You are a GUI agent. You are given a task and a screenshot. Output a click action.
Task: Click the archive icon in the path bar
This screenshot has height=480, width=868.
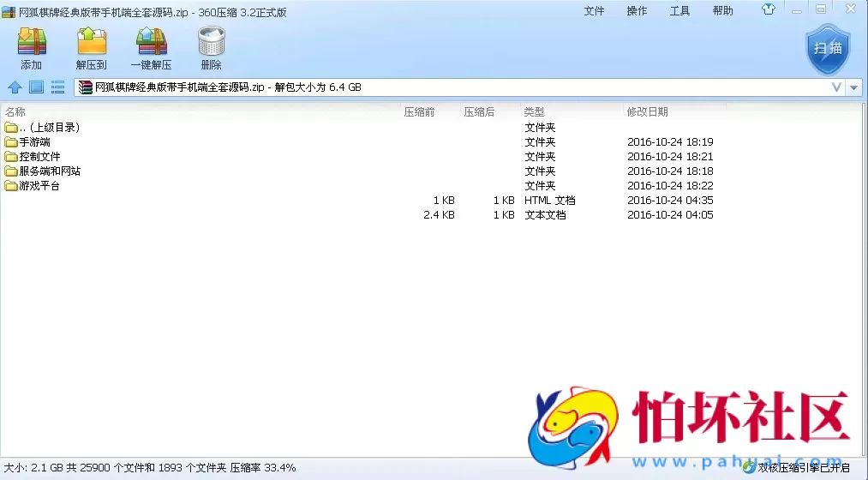coord(85,87)
